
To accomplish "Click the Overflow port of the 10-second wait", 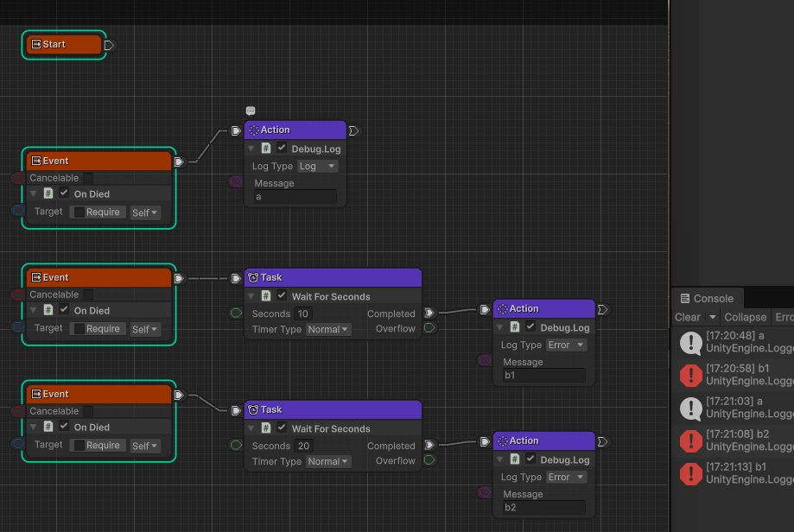I will point(429,328).
